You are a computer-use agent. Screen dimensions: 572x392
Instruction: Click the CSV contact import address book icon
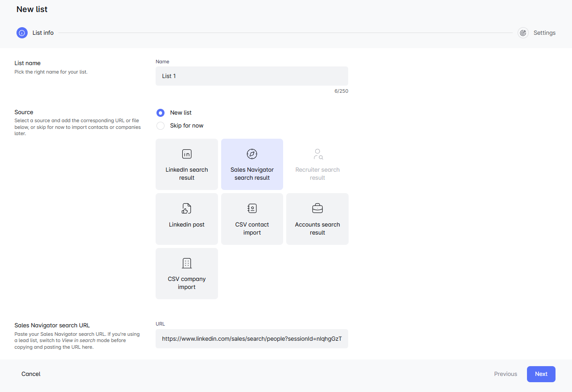coord(252,208)
